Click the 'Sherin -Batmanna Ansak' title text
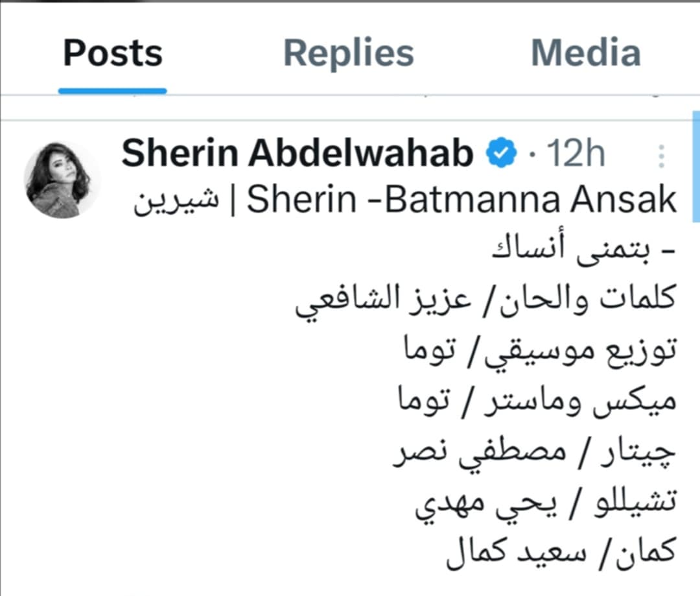 tap(461, 200)
